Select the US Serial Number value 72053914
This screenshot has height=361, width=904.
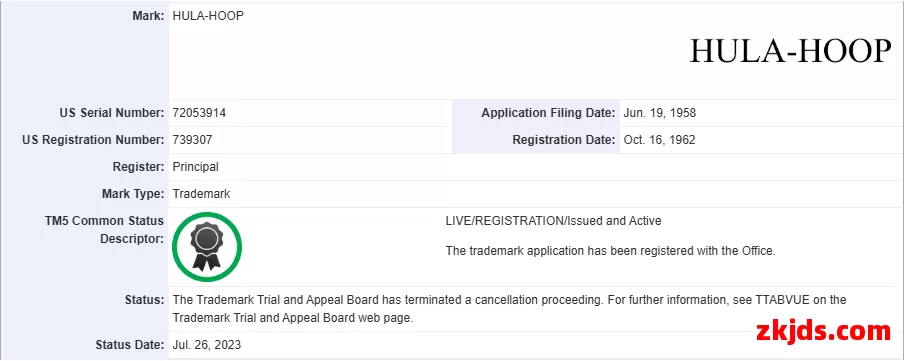tap(199, 113)
